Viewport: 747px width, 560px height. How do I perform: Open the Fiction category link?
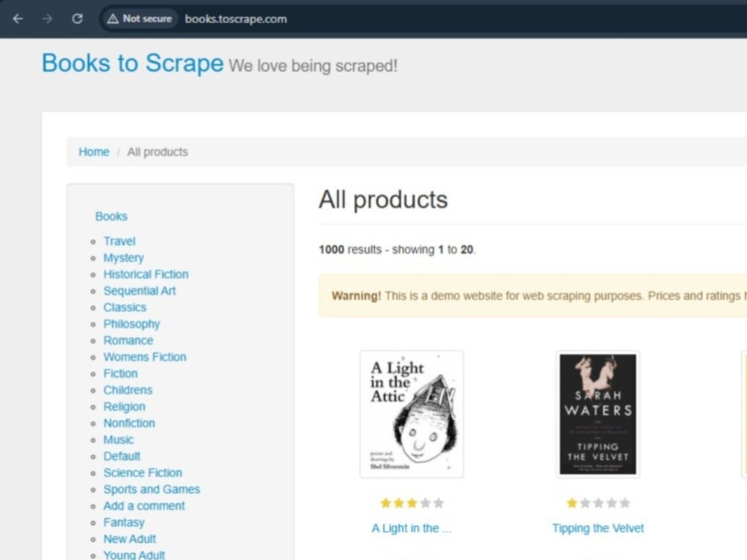click(x=120, y=373)
